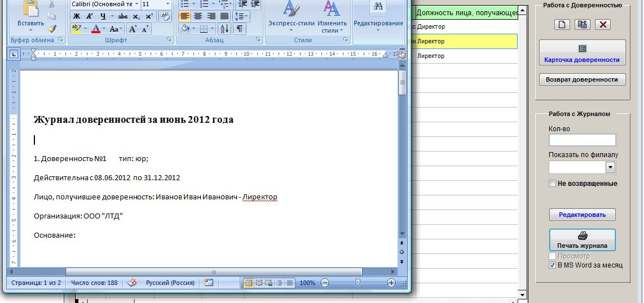644x303 pixels.
Task: Apply superscript x² formatting
Action: (x=149, y=16)
